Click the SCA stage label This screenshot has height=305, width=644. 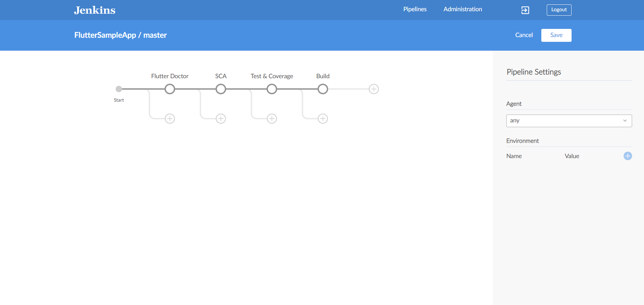click(221, 76)
